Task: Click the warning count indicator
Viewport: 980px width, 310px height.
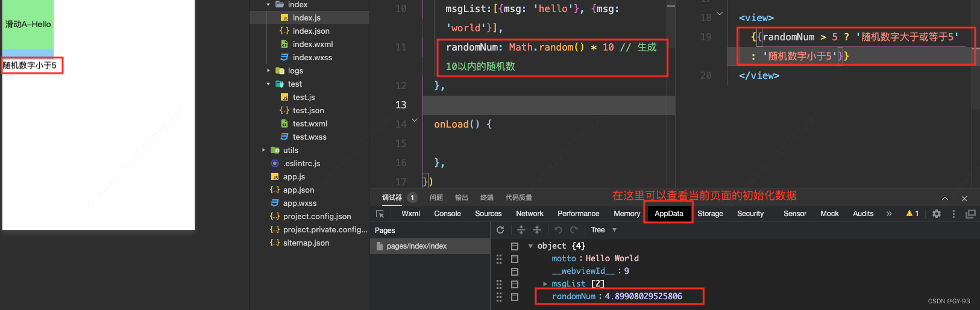Action: click(x=912, y=214)
